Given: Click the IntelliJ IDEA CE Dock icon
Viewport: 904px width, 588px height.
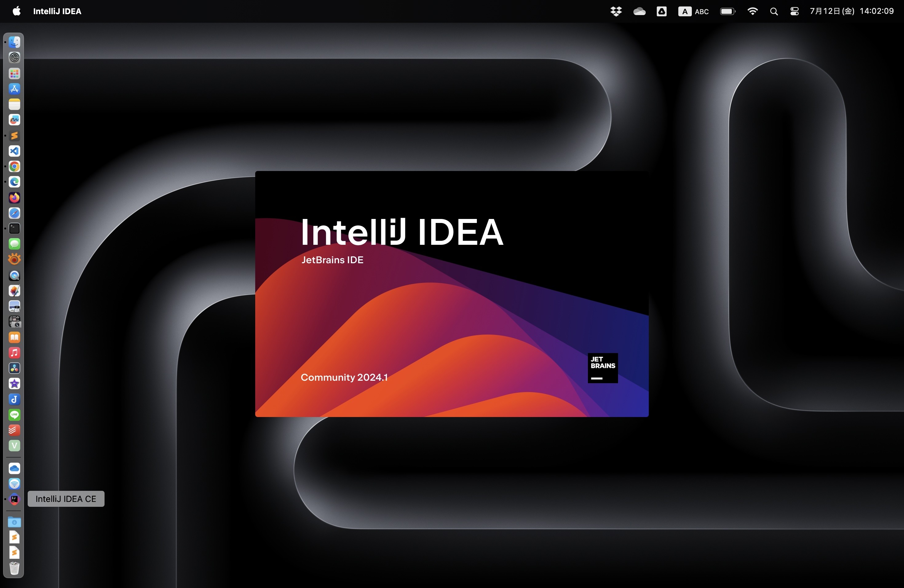Looking at the screenshot, I should 14,499.
